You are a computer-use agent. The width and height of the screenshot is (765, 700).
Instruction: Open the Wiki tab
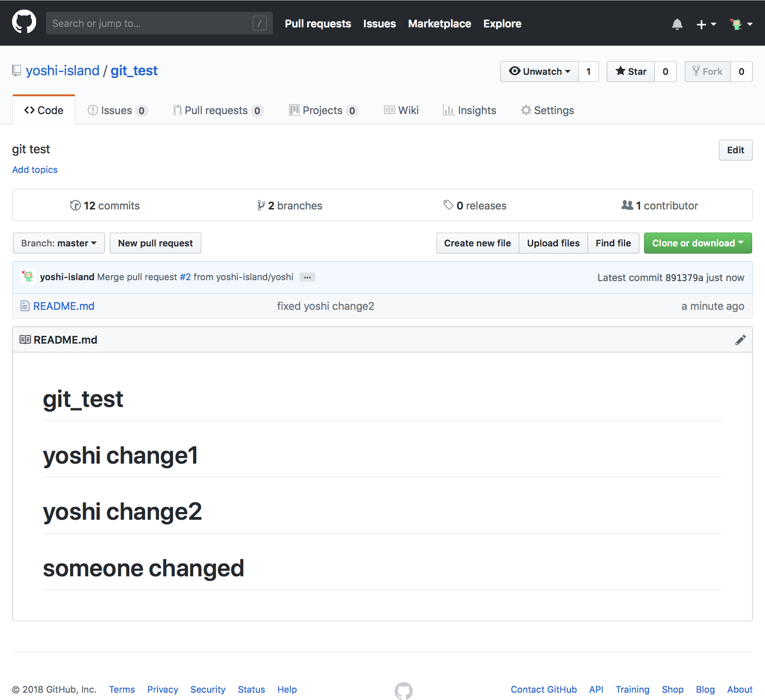coord(401,110)
